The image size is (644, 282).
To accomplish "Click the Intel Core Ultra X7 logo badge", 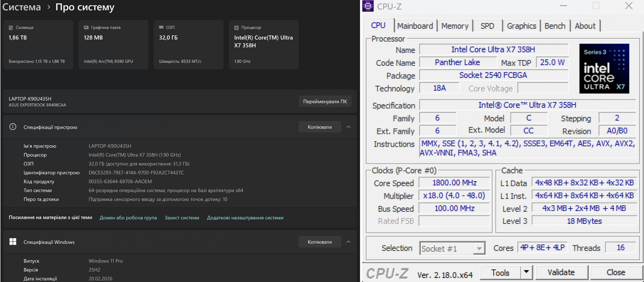I will point(604,69).
